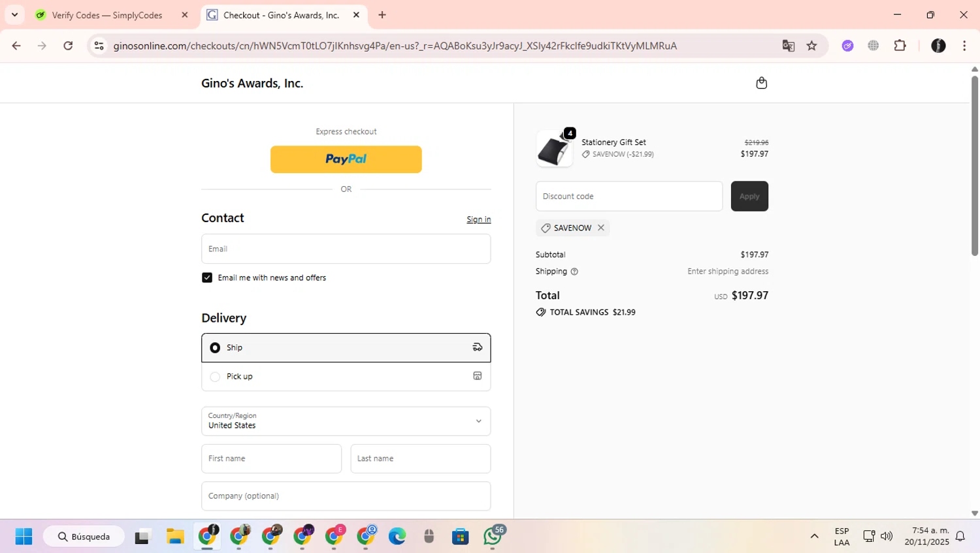980x553 pixels.
Task: View site information icon in address bar
Action: point(99,46)
